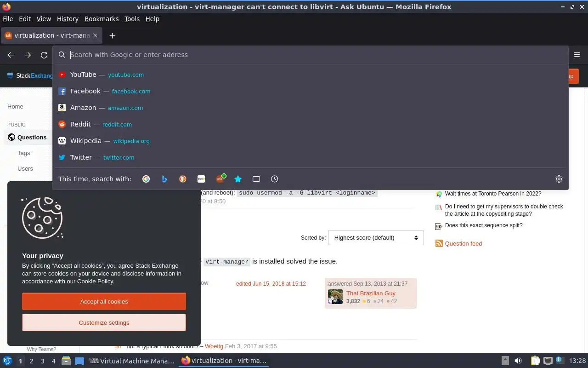This screenshot has width=588, height=368.
Task: Close the virtualization tab
Action: (x=95, y=35)
